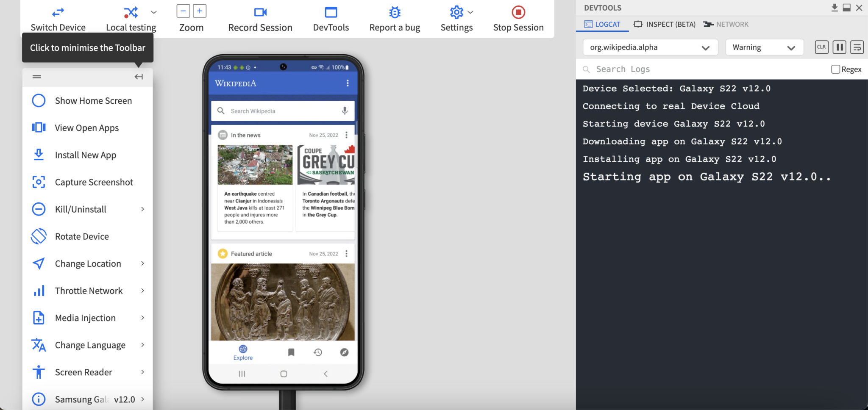Stop the current session
868x410 pixels.
tap(517, 12)
